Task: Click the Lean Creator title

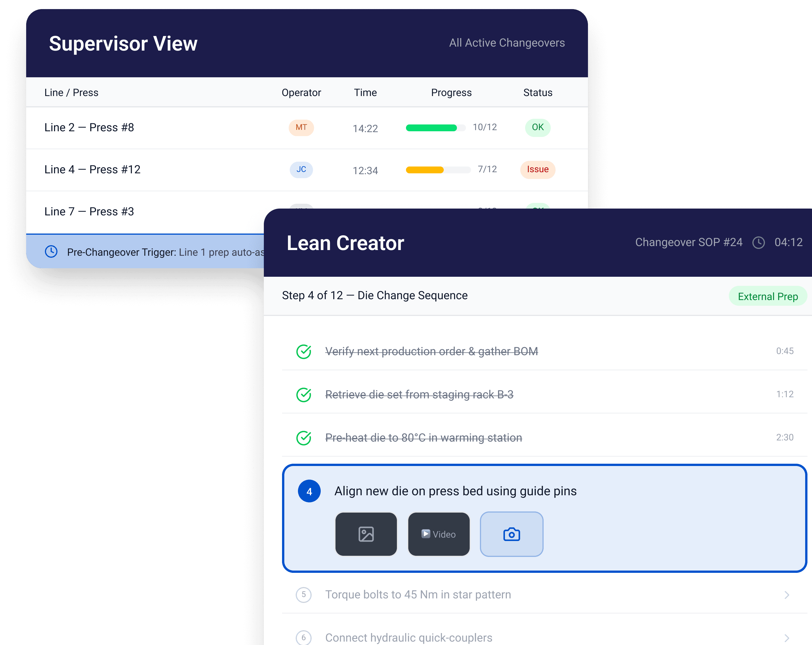Action: [x=345, y=243]
